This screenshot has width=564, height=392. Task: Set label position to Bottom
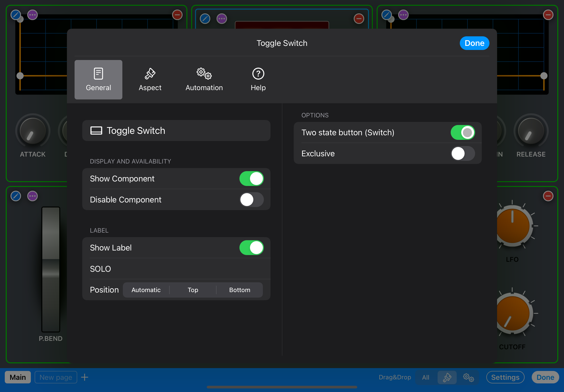239,290
